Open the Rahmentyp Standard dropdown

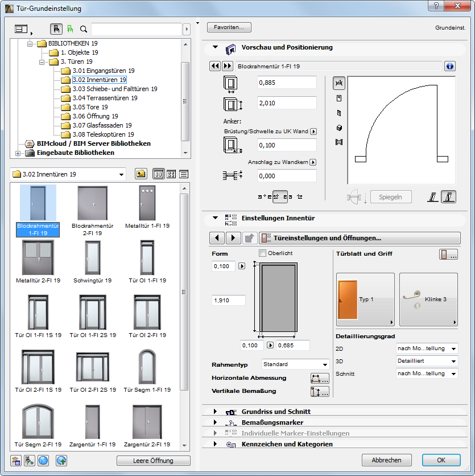[x=295, y=364]
